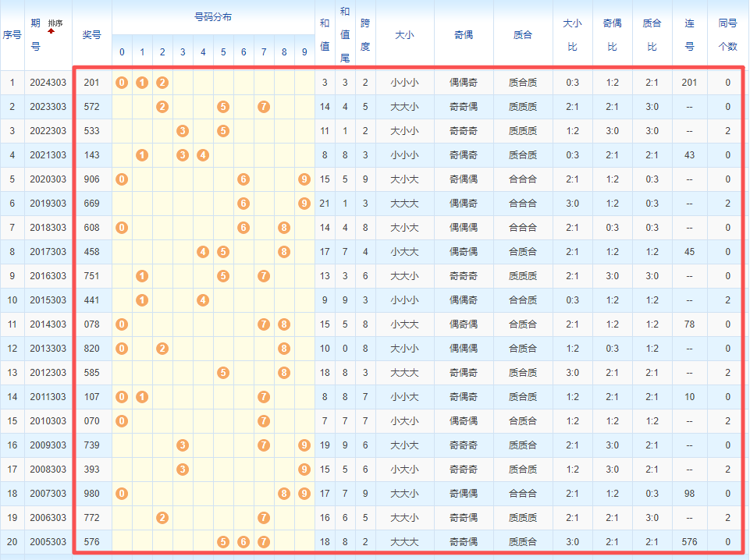Image resolution: width=750 pixels, height=560 pixels.
Task: Click the red sort arrow beside 期号
Action: (52, 31)
